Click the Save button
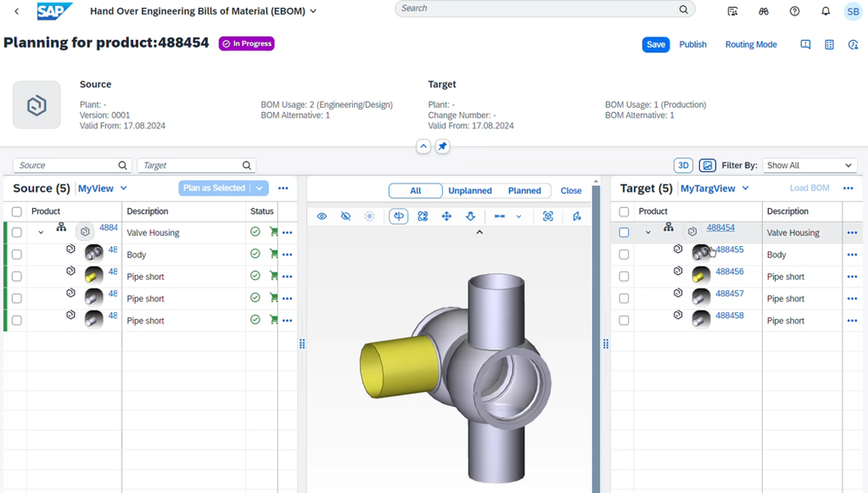 (x=656, y=45)
